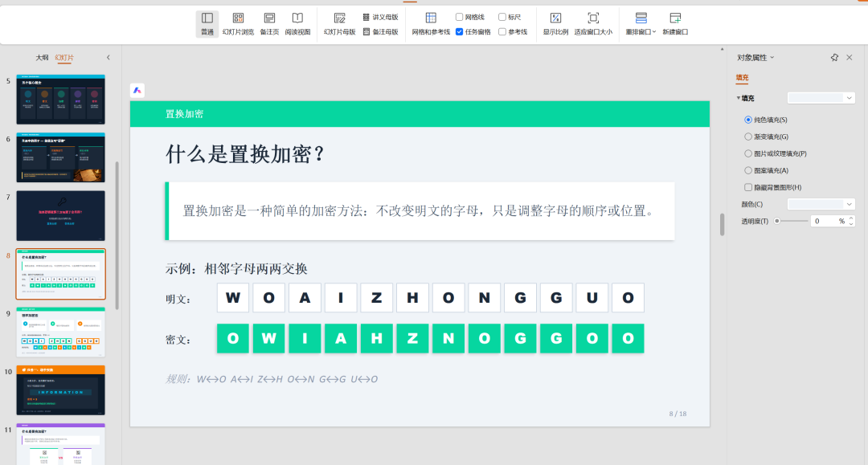The width and height of the screenshot is (868, 465).
Task: Toggle Guides (参考线) checkbox
Action: click(x=502, y=32)
